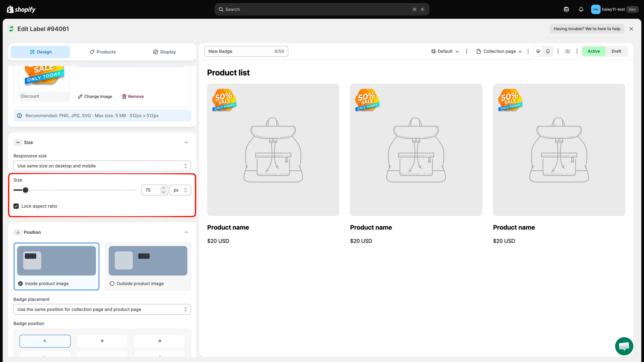Select mobile preview icon

548,51
